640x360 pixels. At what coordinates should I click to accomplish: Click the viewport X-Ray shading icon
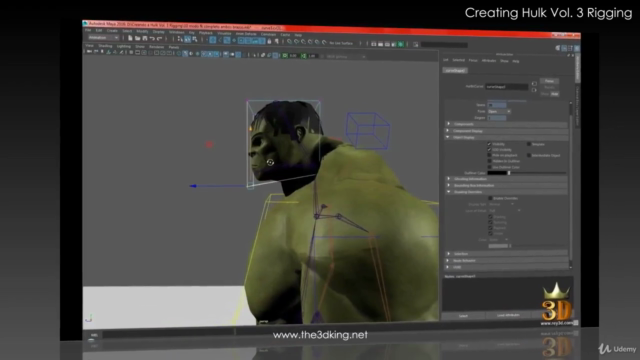coord(263,55)
